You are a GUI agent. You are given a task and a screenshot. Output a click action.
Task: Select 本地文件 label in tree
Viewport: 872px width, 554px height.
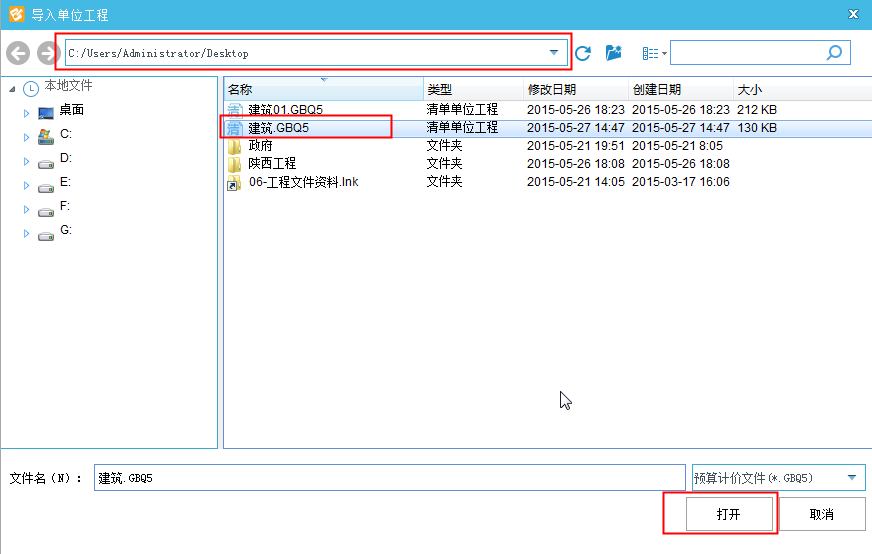[68, 86]
